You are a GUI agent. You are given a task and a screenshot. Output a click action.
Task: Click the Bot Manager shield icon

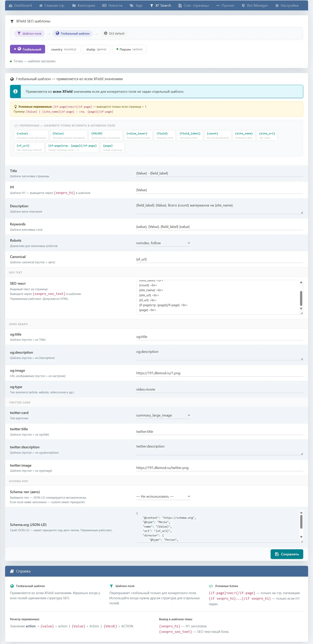coord(243,6)
